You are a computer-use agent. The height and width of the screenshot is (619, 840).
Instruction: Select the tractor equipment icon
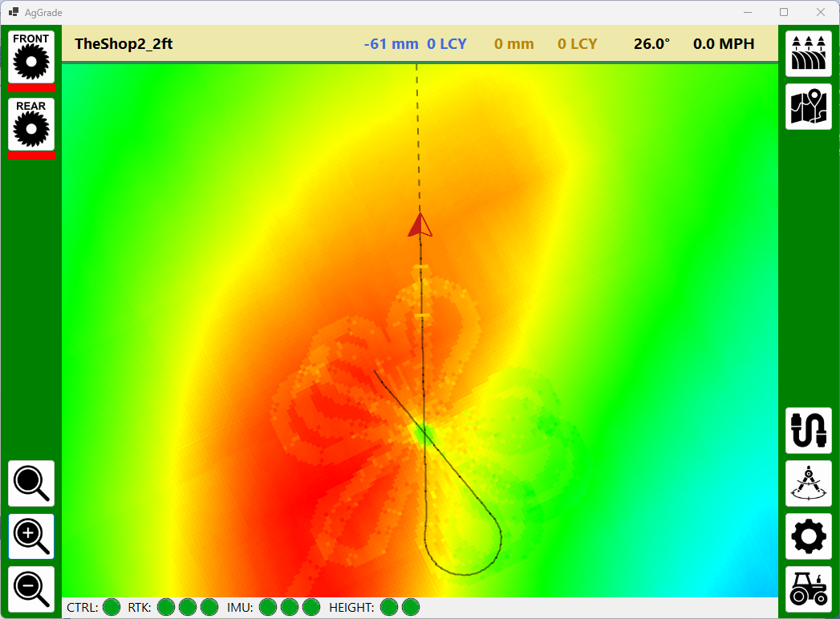click(809, 589)
